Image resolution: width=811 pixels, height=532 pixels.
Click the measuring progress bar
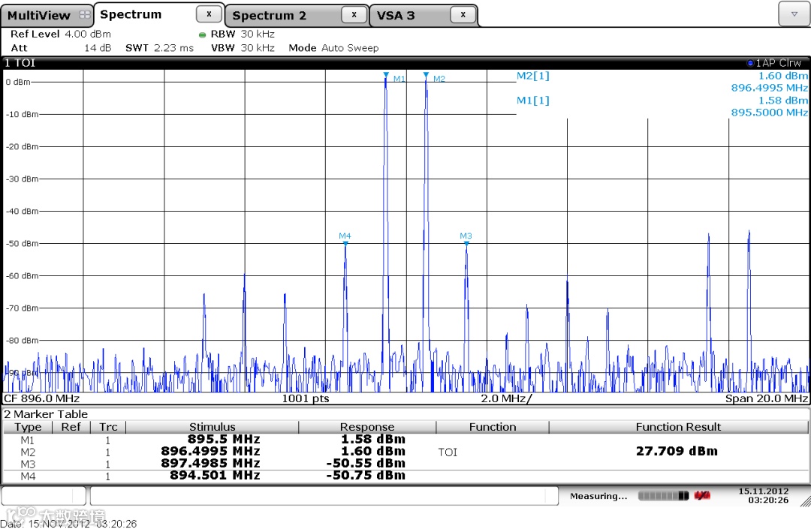click(x=663, y=496)
